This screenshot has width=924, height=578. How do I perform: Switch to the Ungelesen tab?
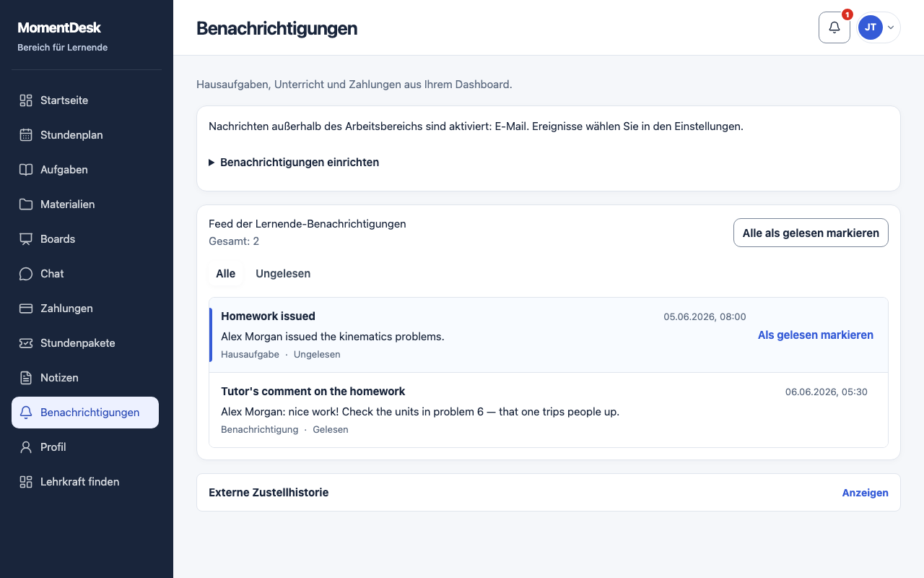click(x=283, y=274)
